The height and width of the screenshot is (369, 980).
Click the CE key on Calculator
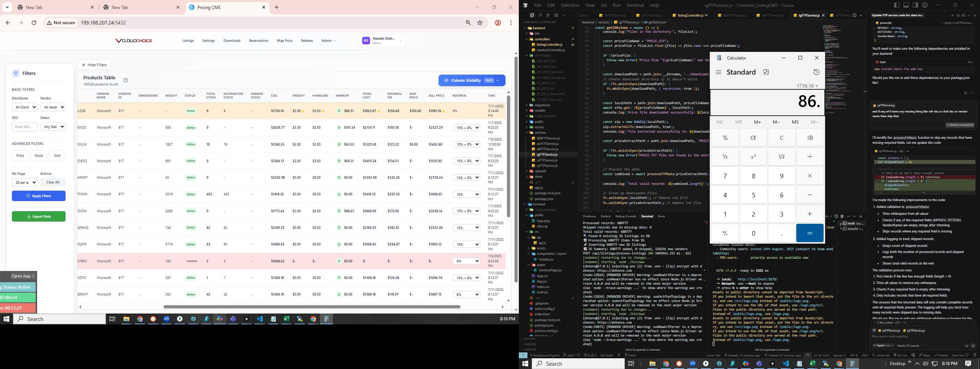pos(753,138)
